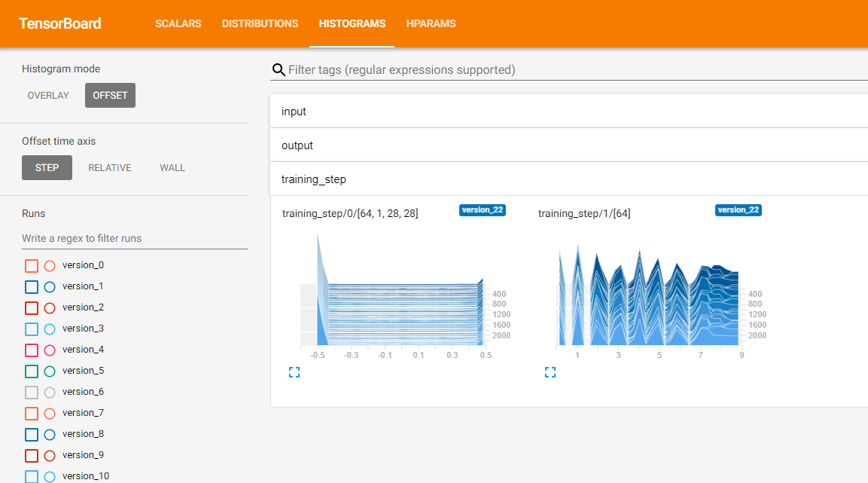The image size is (868, 483).
Task: Focus the Filter tags search field
Action: point(578,70)
